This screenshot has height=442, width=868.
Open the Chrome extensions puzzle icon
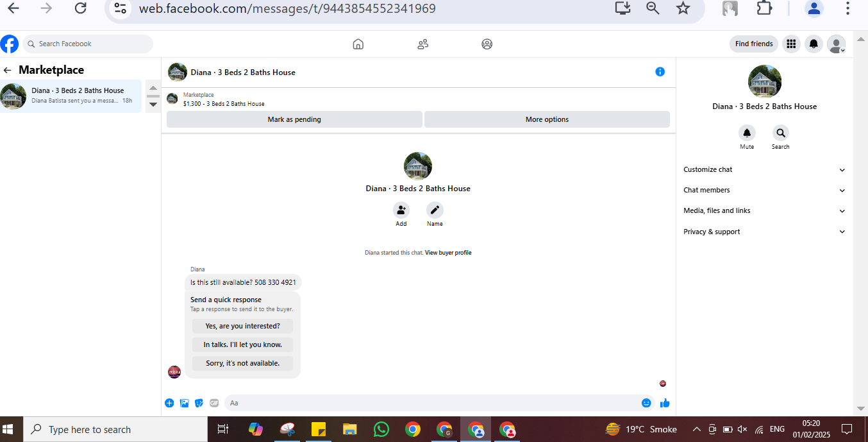pos(764,8)
